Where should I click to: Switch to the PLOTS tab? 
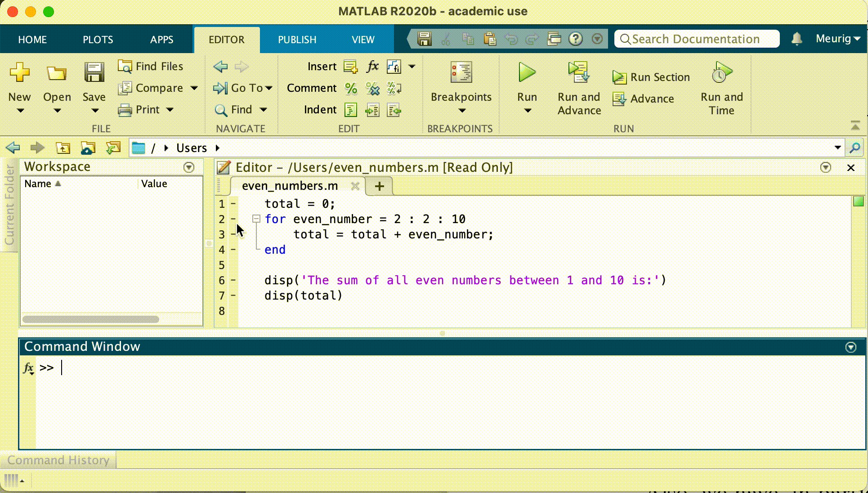pyautogui.click(x=98, y=40)
